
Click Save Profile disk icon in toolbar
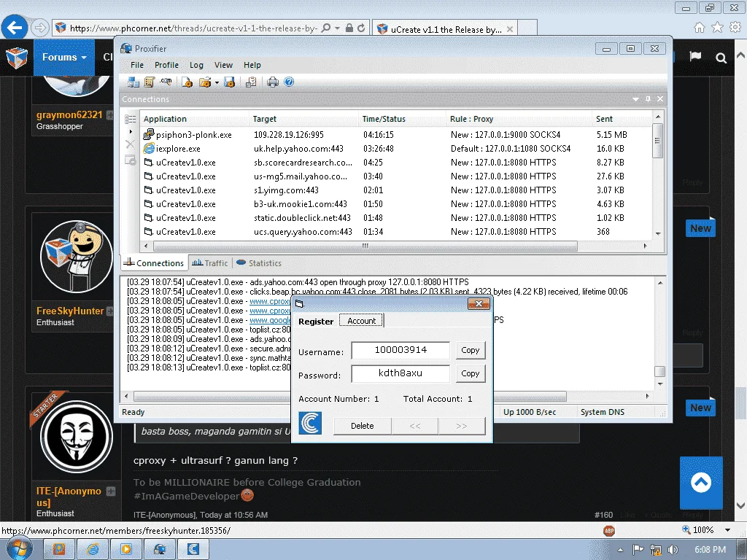tap(229, 82)
